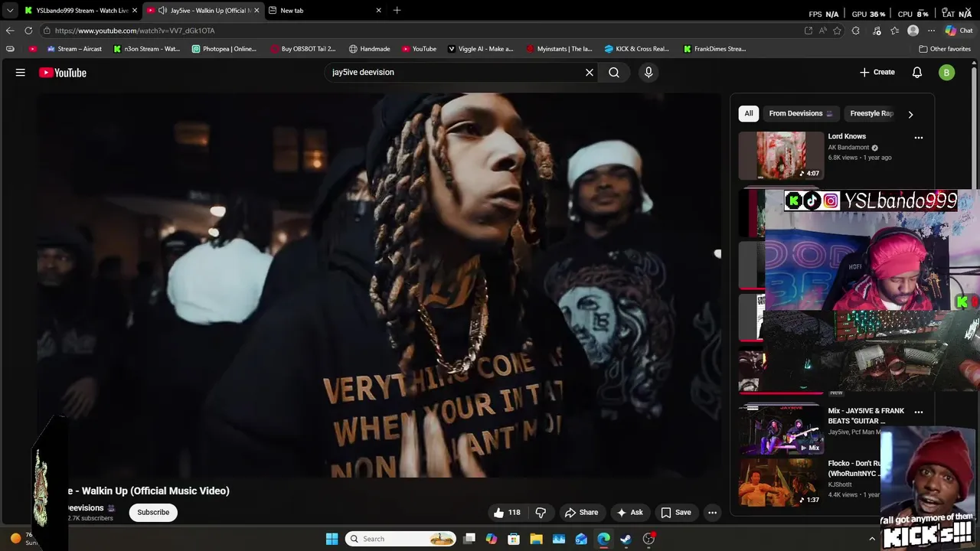Open options for Lord Knows video
980x551 pixels.
(919, 138)
